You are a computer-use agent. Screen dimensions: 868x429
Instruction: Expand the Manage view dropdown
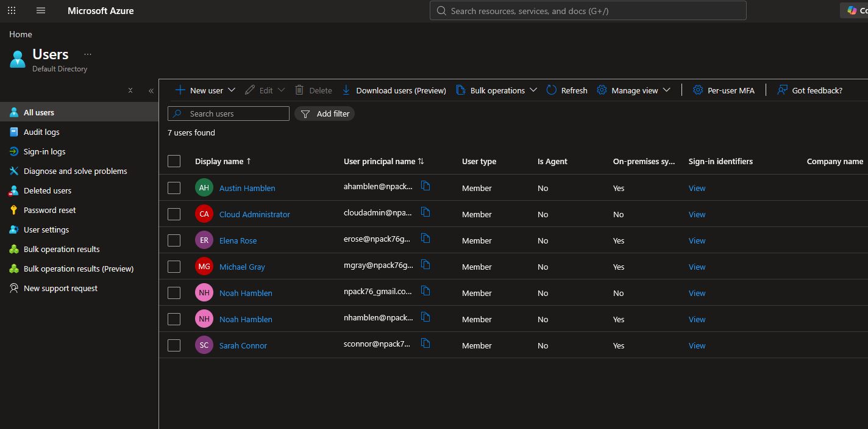click(667, 90)
